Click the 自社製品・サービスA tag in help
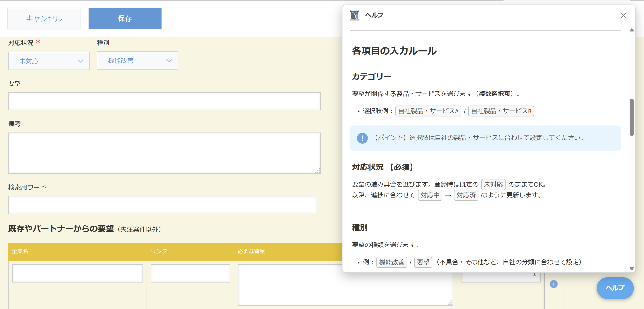 pyautogui.click(x=428, y=111)
